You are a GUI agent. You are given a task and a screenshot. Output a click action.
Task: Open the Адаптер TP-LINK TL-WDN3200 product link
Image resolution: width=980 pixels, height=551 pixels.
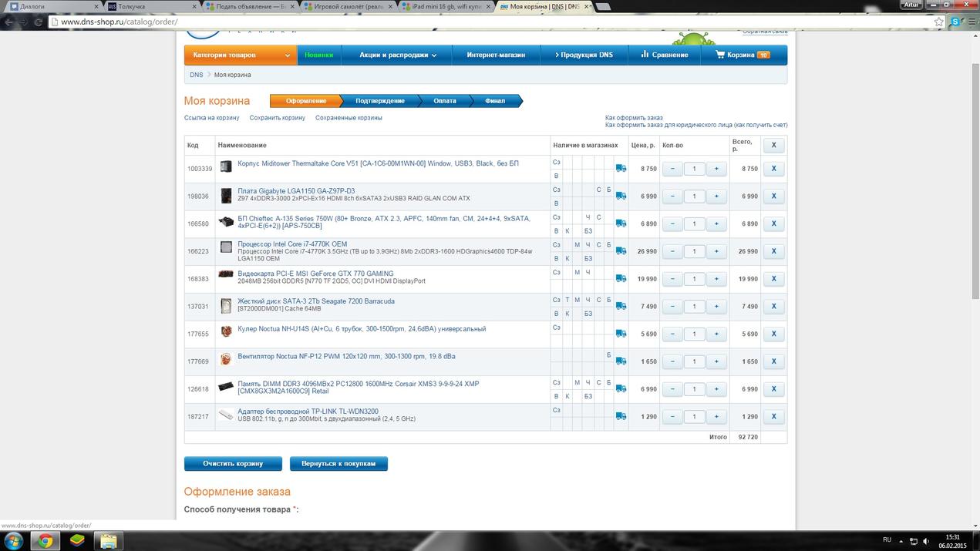pos(308,412)
